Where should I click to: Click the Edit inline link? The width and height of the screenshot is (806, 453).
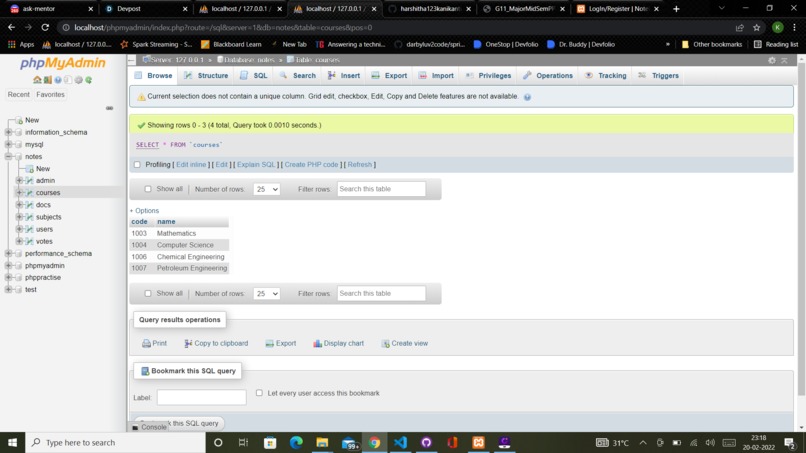point(191,165)
